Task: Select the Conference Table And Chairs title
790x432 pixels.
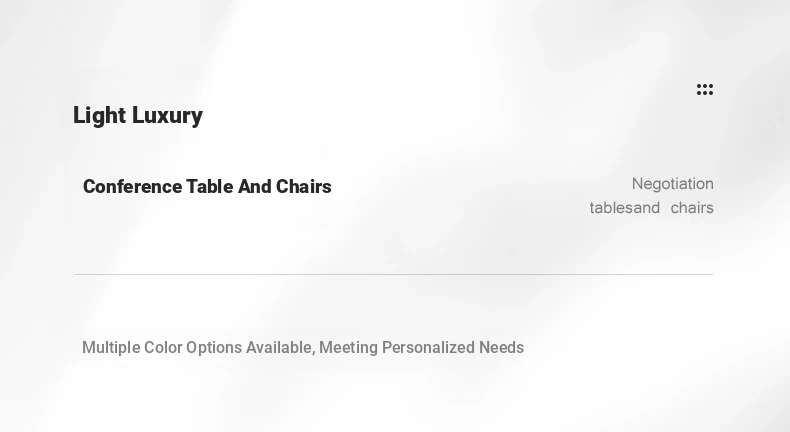Action: coord(207,187)
